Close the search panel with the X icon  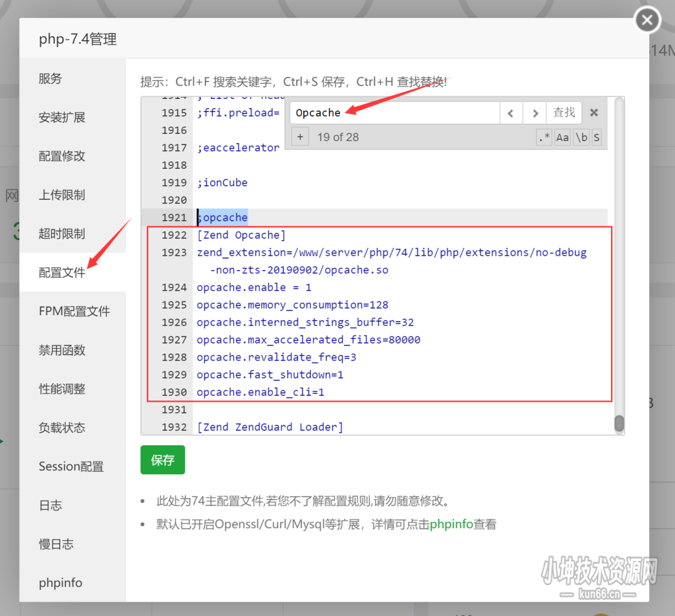tap(593, 113)
